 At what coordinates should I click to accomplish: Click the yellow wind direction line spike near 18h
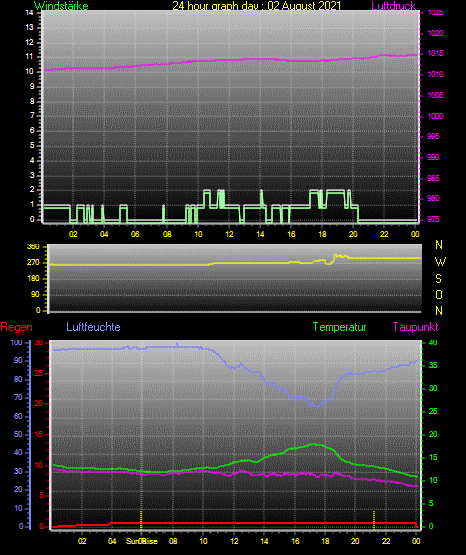click(335, 255)
